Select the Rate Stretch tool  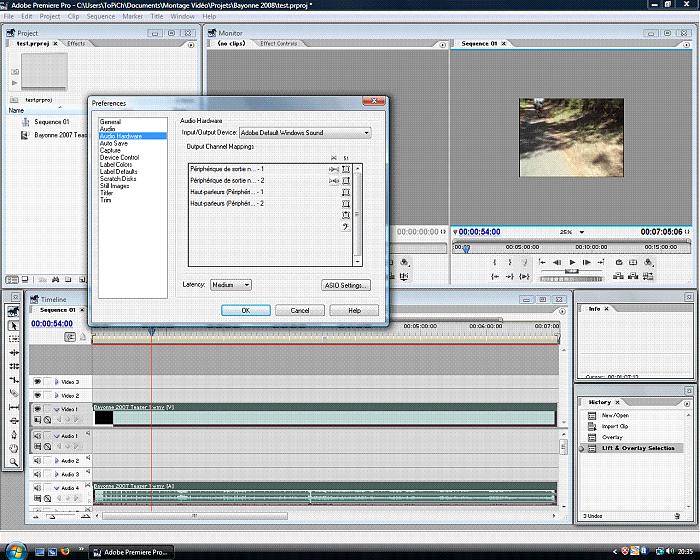tap(13, 380)
